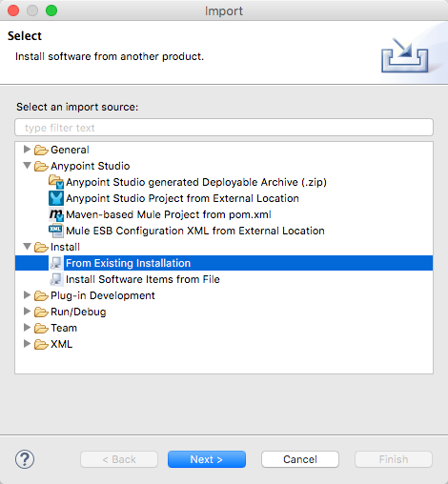The width and height of the screenshot is (448, 484).
Task: Select Install Software Items from File
Action: (x=143, y=279)
